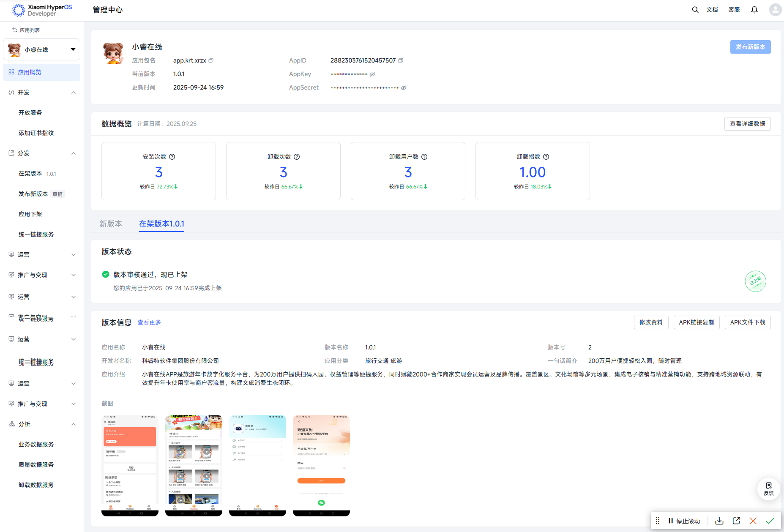Click the 管理中心 header title
Viewport: 784px width, 532px height.
point(108,10)
